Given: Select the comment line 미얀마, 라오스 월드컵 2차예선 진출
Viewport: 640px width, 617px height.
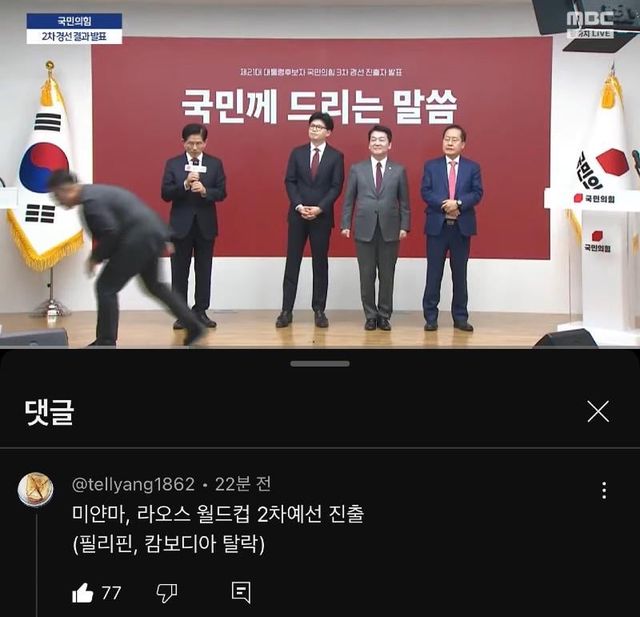Looking at the screenshot, I should coord(218,514).
